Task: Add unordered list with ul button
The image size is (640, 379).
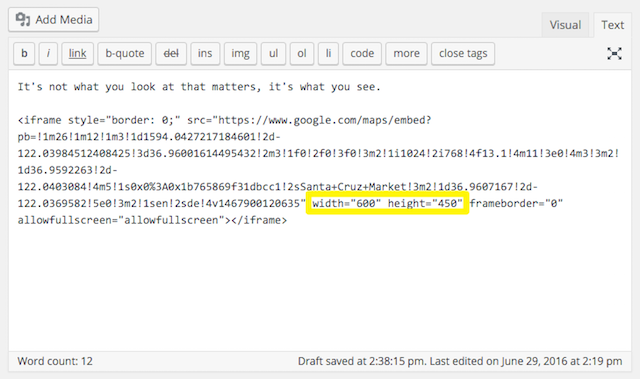Action: tap(273, 53)
